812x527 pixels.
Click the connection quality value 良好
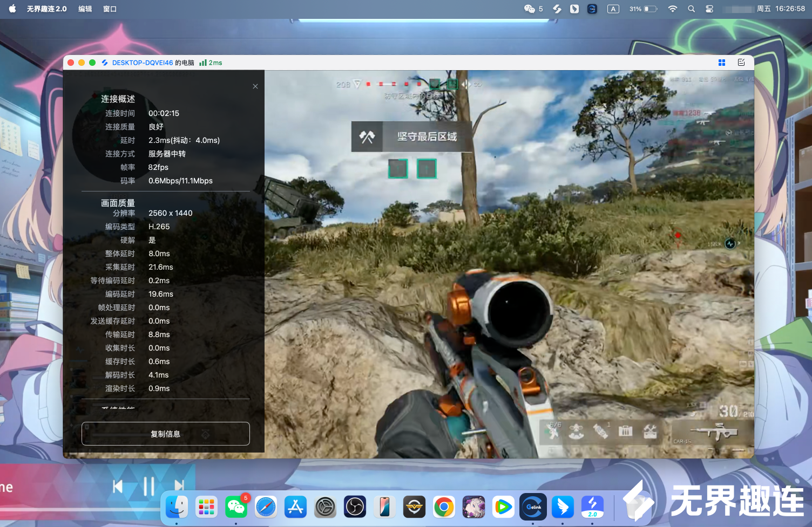click(156, 127)
